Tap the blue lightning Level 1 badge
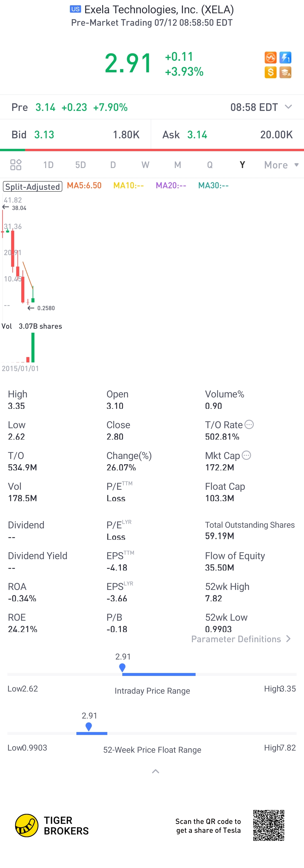The width and height of the screenshot is (304, 868). point(285,58)
